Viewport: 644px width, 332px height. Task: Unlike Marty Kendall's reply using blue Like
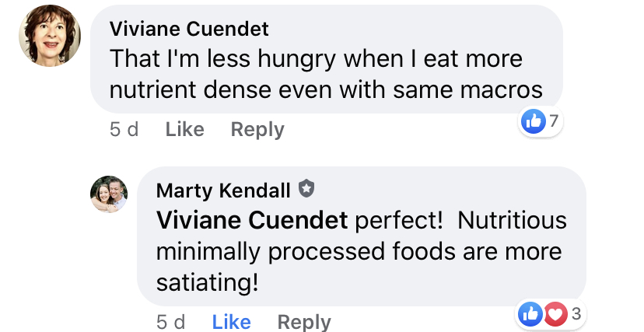pos(231,322)
